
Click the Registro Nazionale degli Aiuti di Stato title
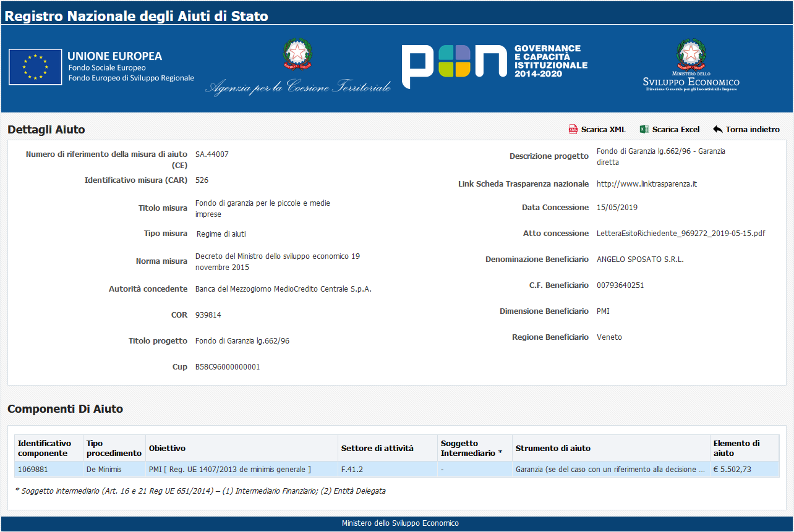click(x=137, y=16)
